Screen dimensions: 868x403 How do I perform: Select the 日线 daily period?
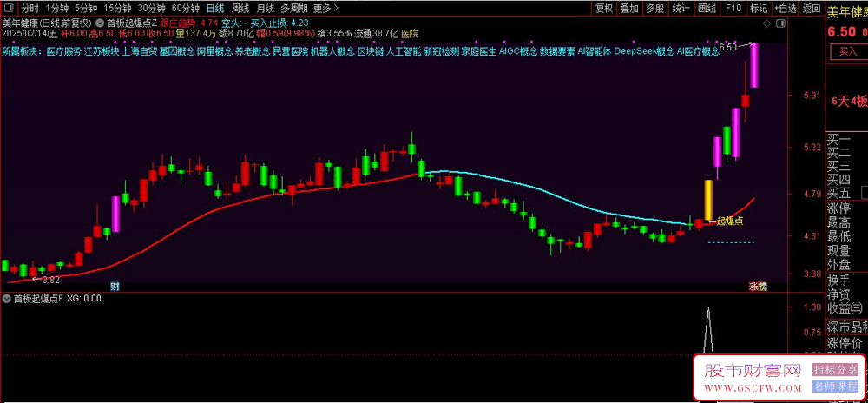pyautogui.click(x=214, y=8)
